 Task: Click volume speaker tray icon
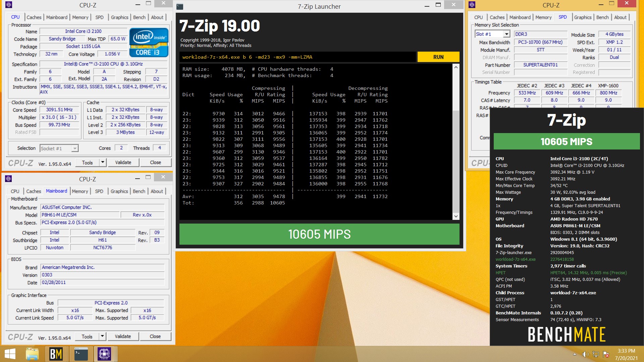point(585,354)
